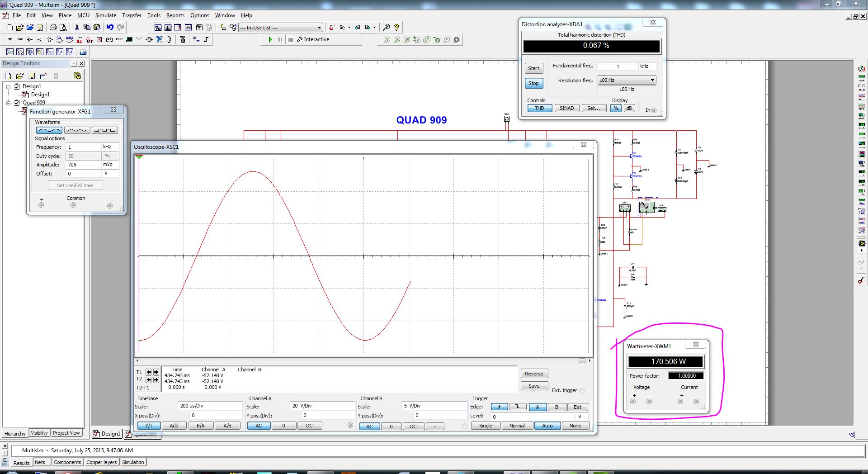Image resolution: width=868 pixels, height=474 pixels.
Task: Collapse the Design1 tree node
Action: click(8, 86)
